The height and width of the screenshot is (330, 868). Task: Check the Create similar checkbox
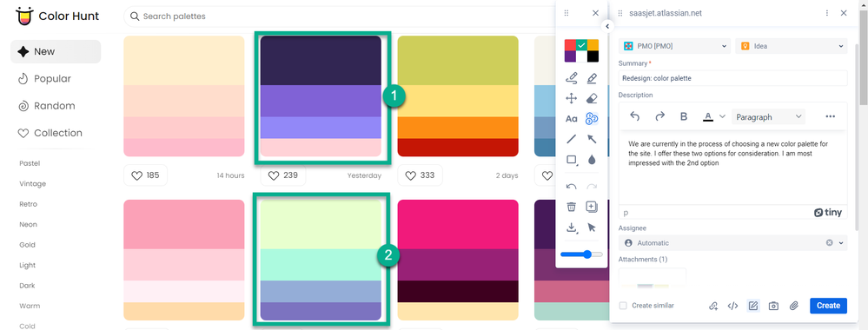click(x=623, y=306)
